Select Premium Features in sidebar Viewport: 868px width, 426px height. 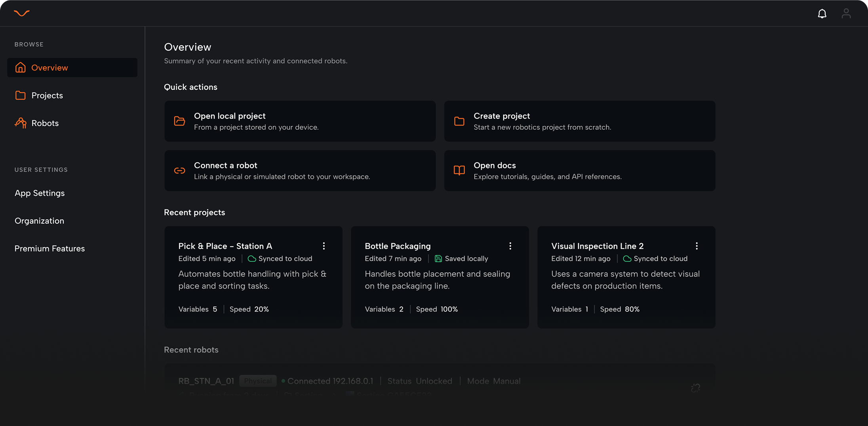[x=49, y=249]
